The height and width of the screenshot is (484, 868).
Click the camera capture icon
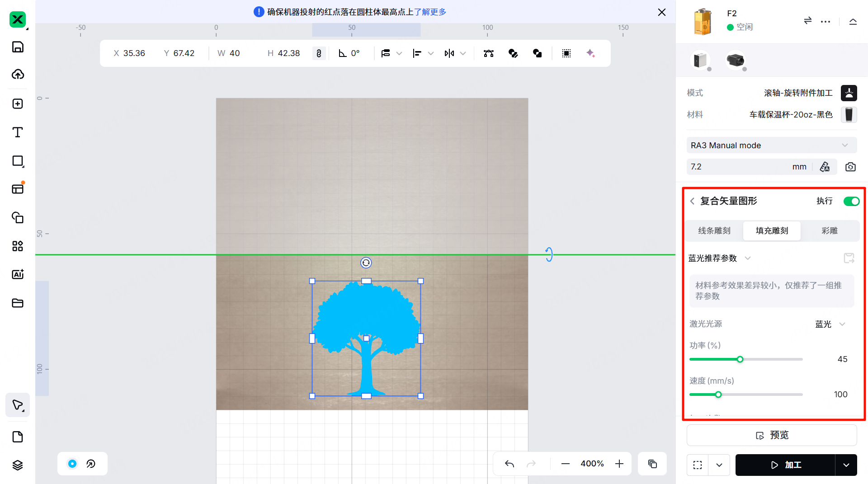click(x=850, y=167)
